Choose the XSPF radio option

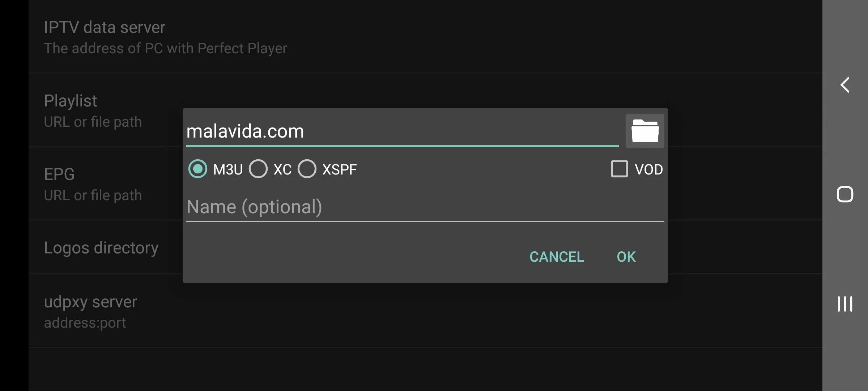[x=307, y=169]
